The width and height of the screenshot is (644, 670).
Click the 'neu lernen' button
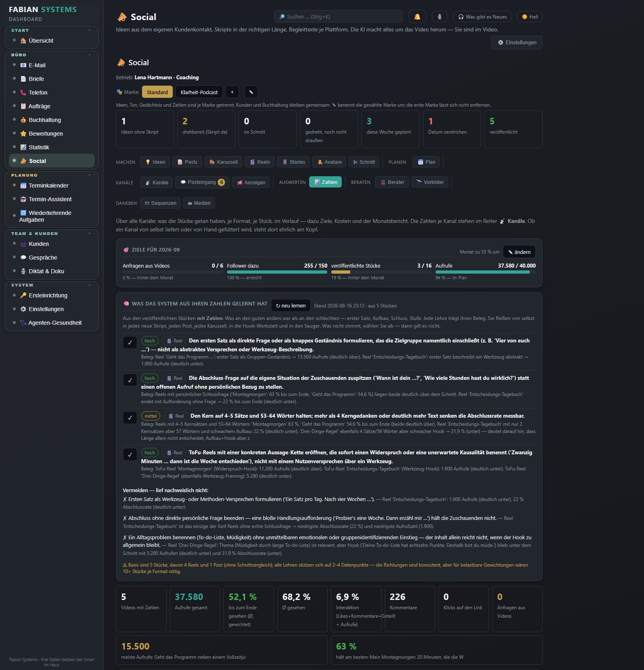pos(291,305)
